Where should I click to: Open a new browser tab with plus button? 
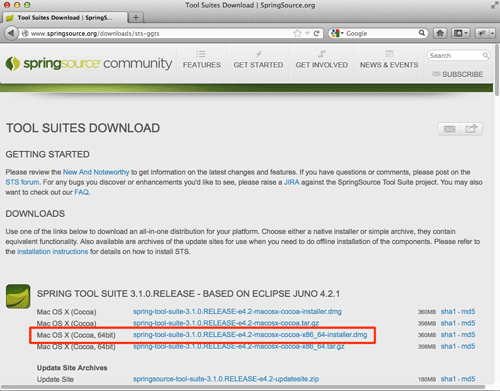(136, 17)
